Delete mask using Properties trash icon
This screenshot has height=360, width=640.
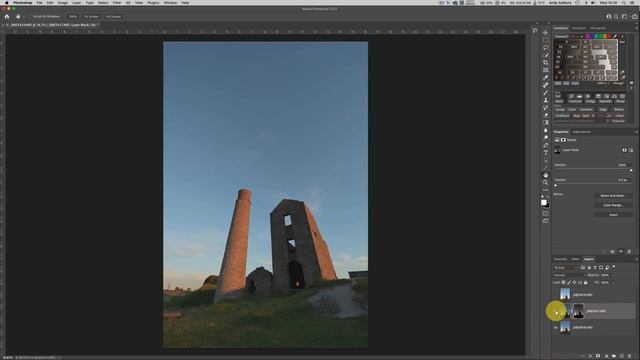coord(629,251)
